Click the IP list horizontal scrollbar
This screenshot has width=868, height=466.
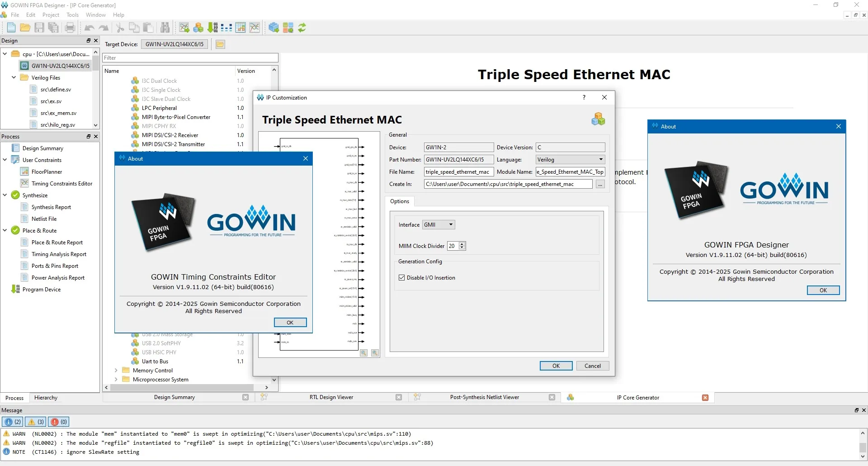pos(182,388)
